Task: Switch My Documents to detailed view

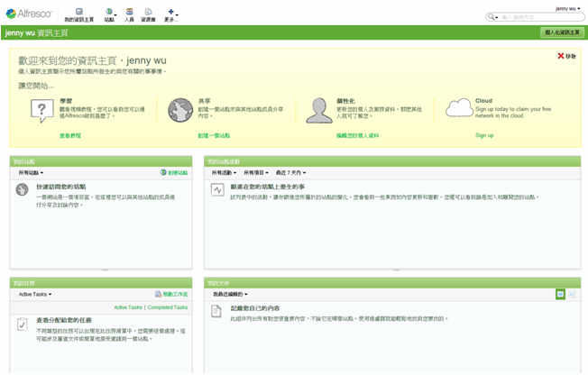Action: 572,294
